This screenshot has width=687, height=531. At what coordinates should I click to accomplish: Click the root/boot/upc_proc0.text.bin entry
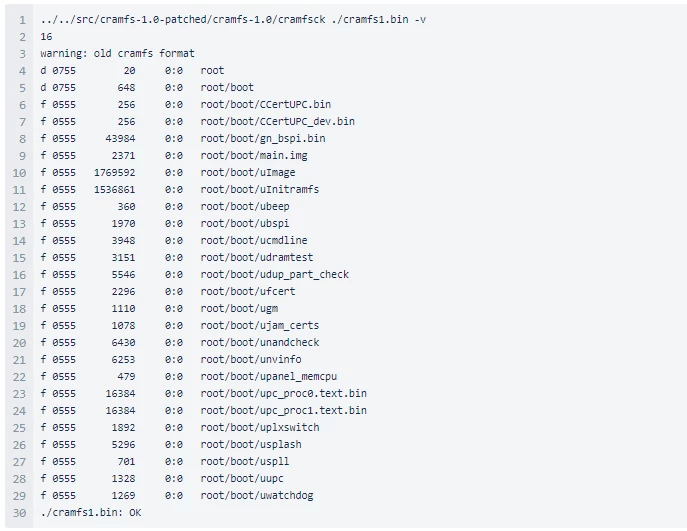click(283, 393)
